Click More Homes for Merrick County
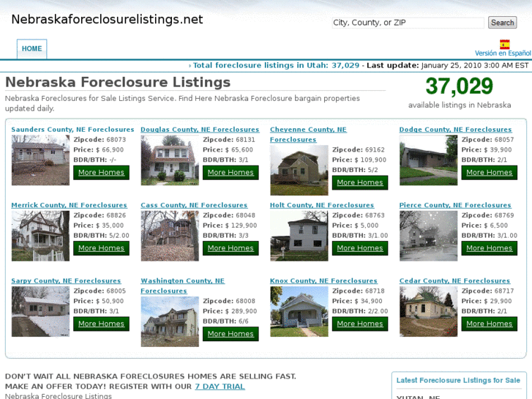The width and height of the screenshot is (532, 399). [x=101, y=248]
